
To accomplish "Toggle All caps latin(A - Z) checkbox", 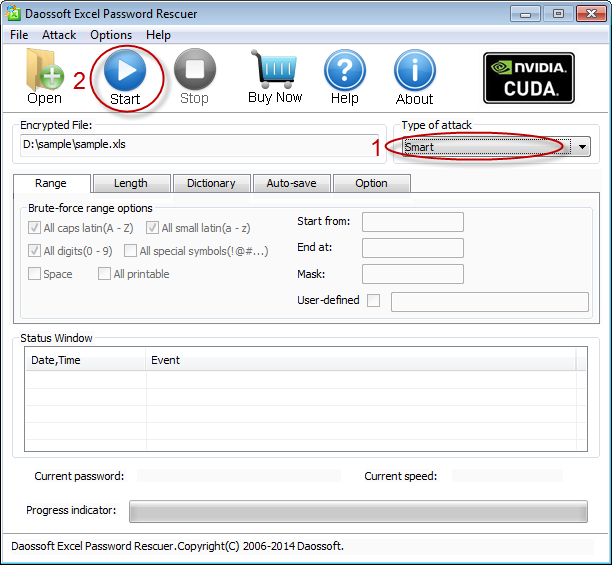I will (x=34, y=228).
